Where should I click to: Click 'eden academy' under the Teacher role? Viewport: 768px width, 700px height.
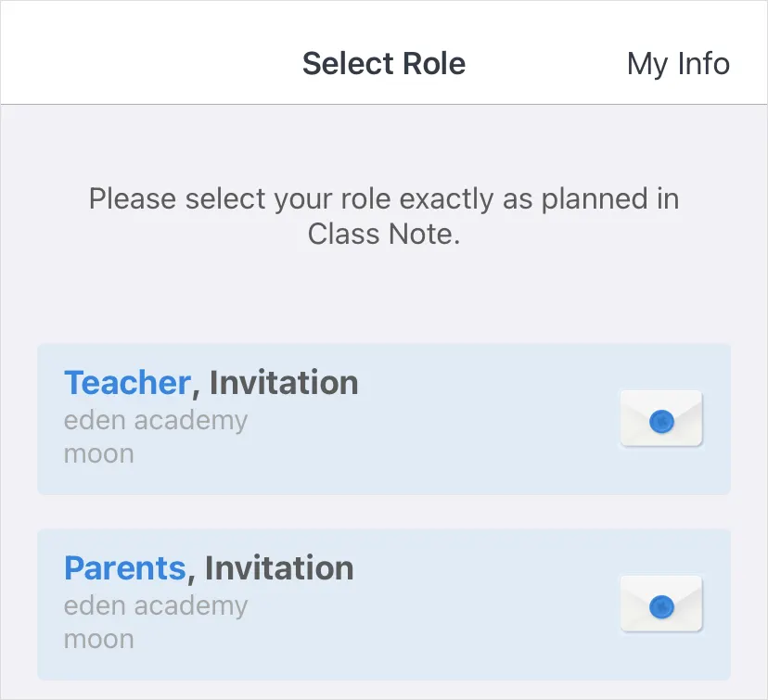156,420
